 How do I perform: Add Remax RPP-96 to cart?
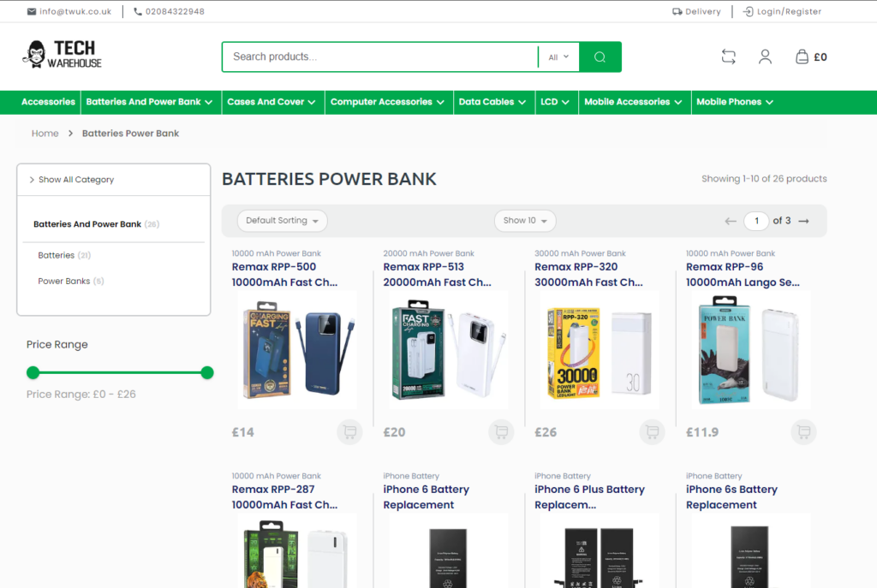tap(803, 432)
